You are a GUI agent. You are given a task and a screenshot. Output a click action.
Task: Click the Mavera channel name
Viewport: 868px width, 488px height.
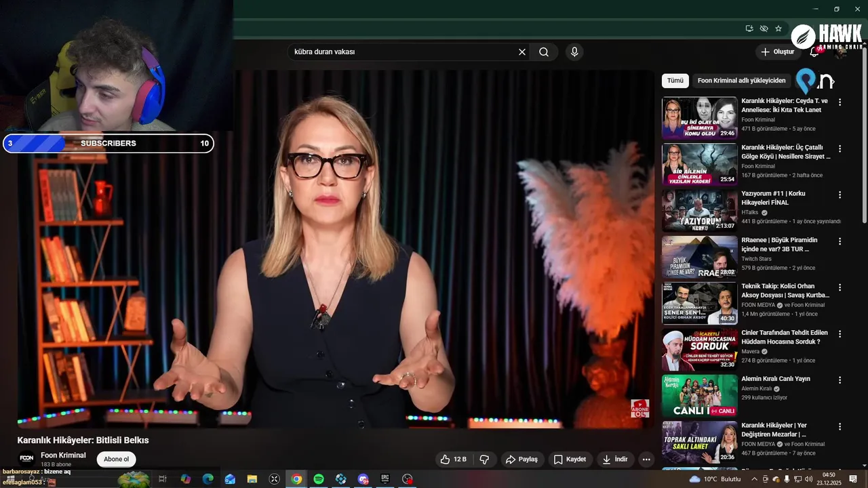751,352
